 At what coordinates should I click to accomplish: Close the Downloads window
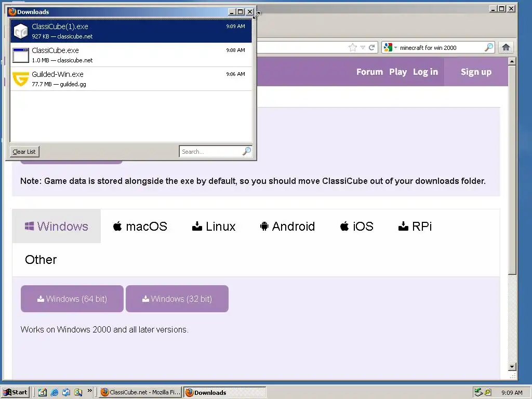click(250, 12)
